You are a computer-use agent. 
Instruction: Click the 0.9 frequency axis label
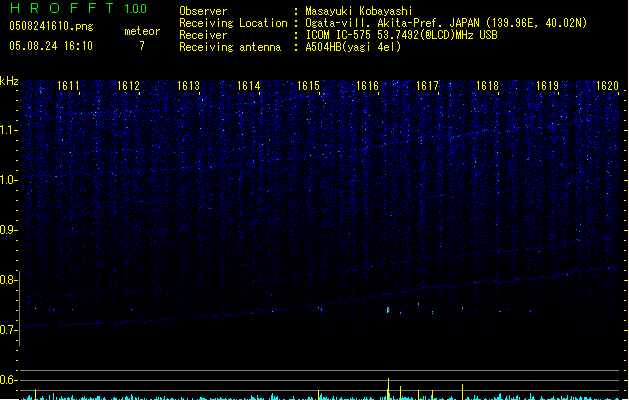coord(9,230)
